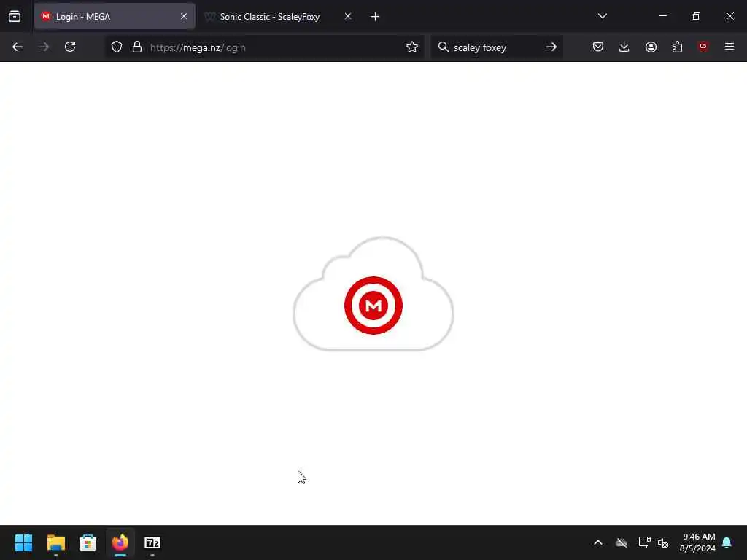Open the Extensions menu
Image resolution: width=747 pixels, height=560 pixels.
[677, 47]
